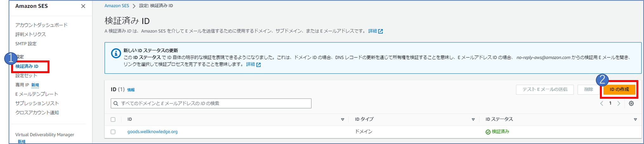Click external link icon next to header 詳細
Screen dimensions: 644x144
point(381,31)
